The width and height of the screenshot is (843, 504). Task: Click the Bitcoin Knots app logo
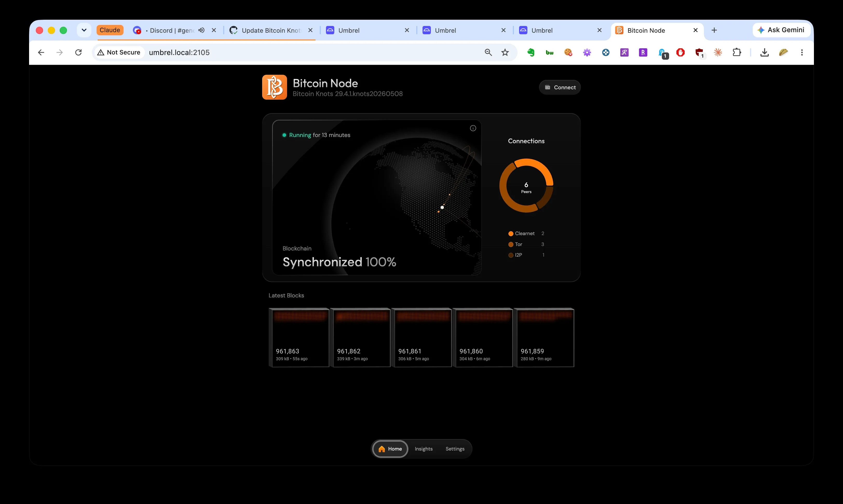pos(274,87)
